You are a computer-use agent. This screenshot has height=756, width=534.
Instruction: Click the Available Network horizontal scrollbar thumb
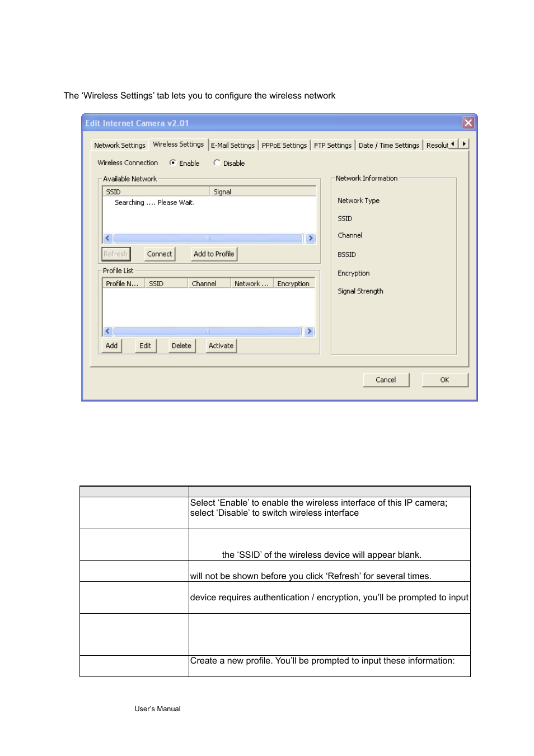pyautogui.click(x=208, y=238)
